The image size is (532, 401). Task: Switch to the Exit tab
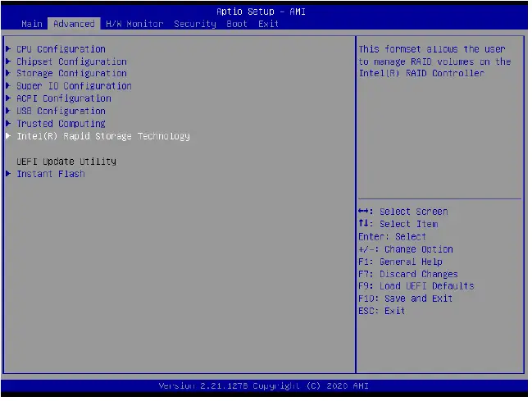(x=268, y=24)
